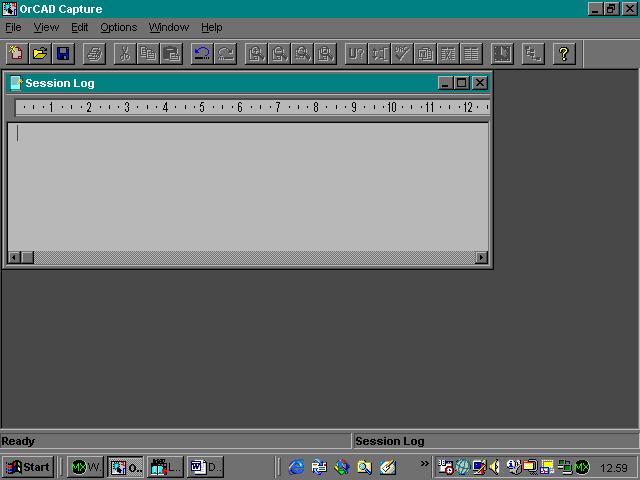
Task: Click the OrCAD Capture title bar icon
Action: tap(10, 9)
